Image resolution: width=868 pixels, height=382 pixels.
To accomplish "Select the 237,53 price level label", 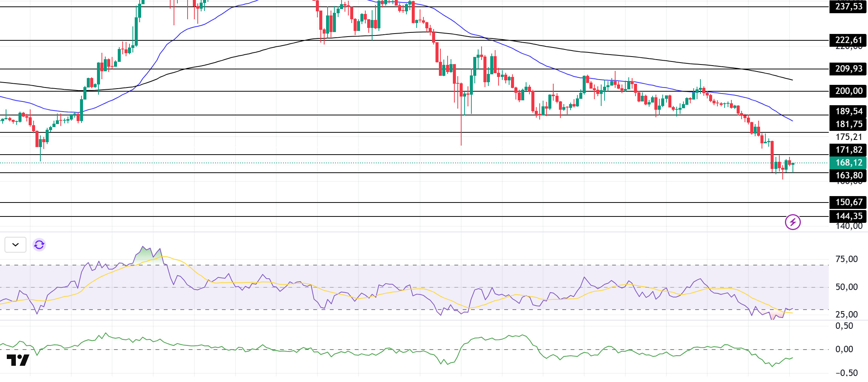I will 848,6.
